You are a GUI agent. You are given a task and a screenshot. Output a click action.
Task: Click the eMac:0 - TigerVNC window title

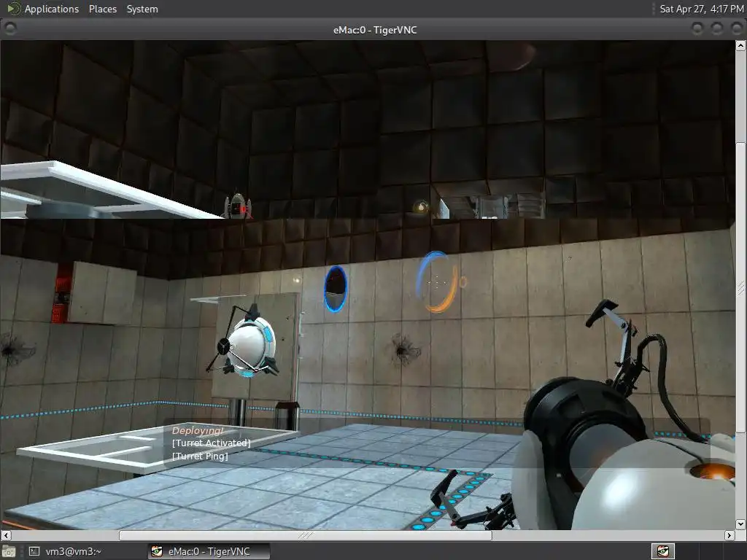[x=375, y=29]
